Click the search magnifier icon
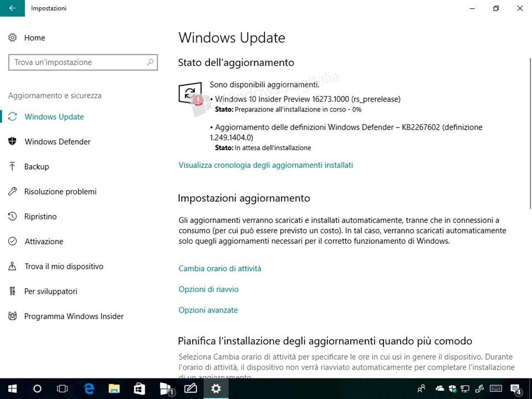Screen dimensions: 532x399 [x=150, y=62]
